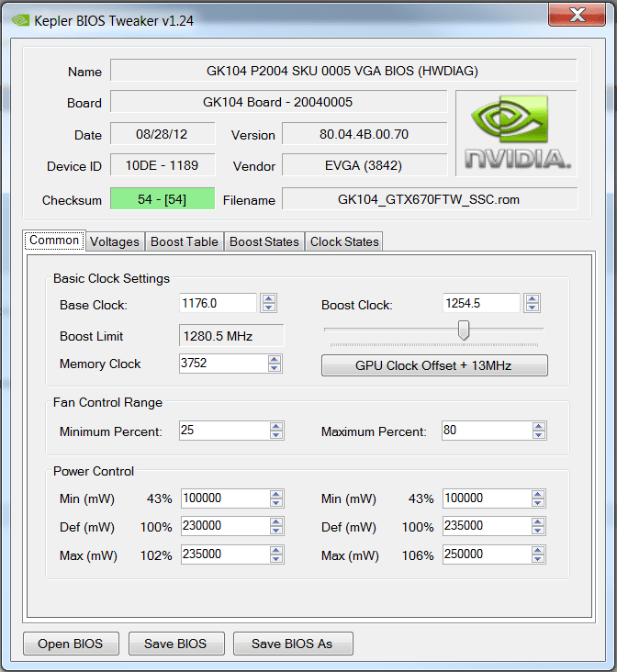Click the Date 08/28/12 field
The width and height of the screenshot is (617, 672).
(163, 134)
